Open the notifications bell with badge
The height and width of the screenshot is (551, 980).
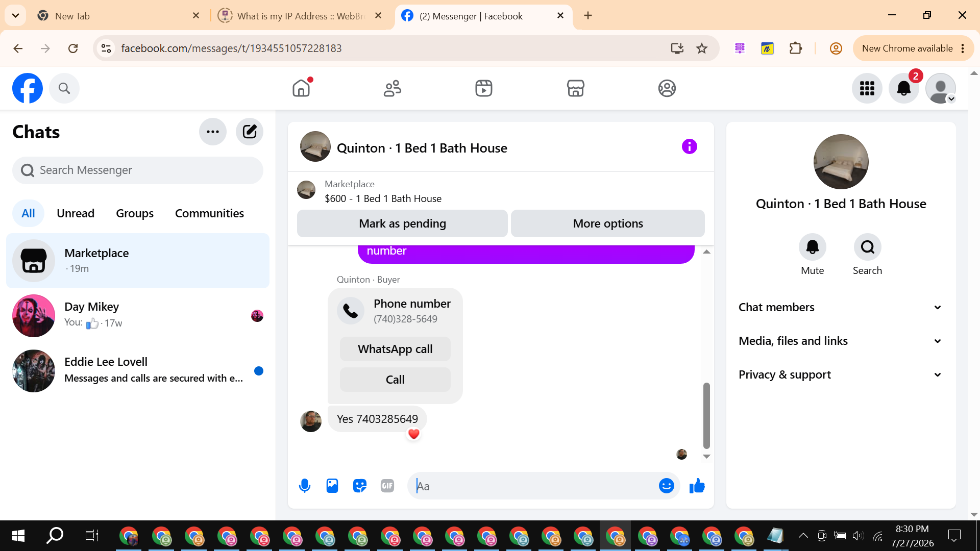[x=904, y=88]
